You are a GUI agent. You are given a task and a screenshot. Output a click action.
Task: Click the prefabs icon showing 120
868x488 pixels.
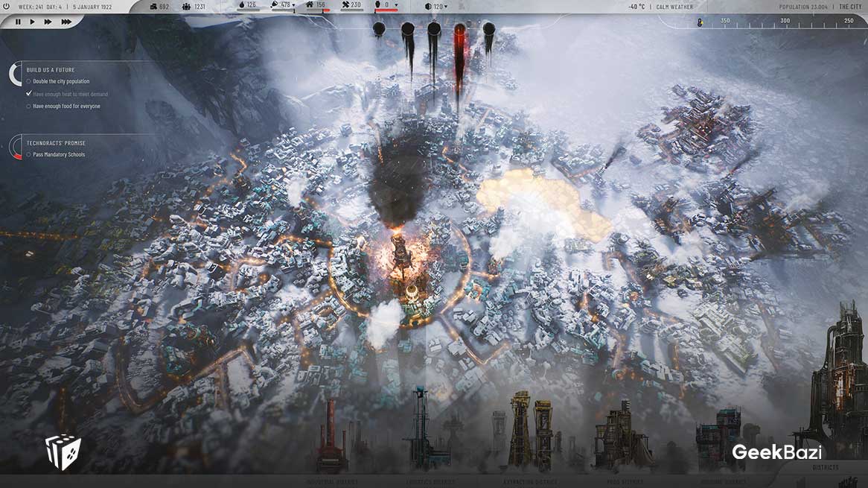(428, 7)
